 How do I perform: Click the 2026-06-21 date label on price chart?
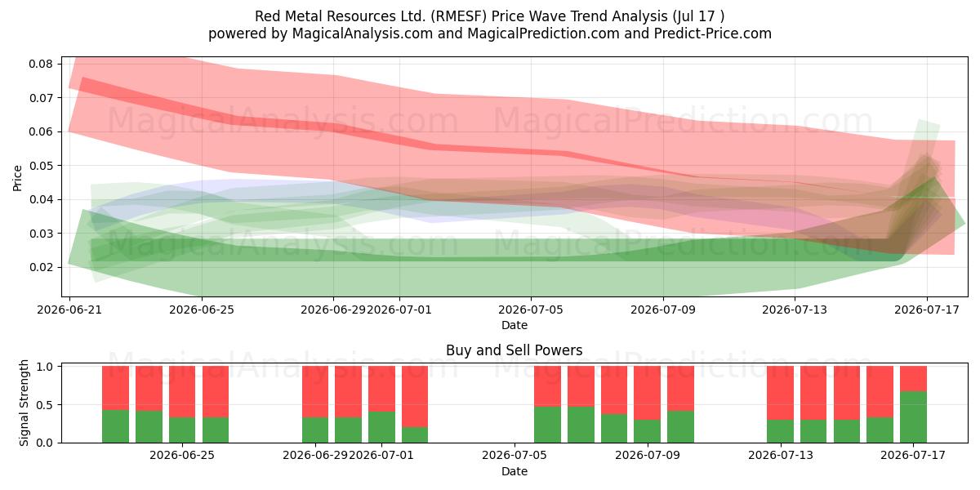(x=70, y=310)
